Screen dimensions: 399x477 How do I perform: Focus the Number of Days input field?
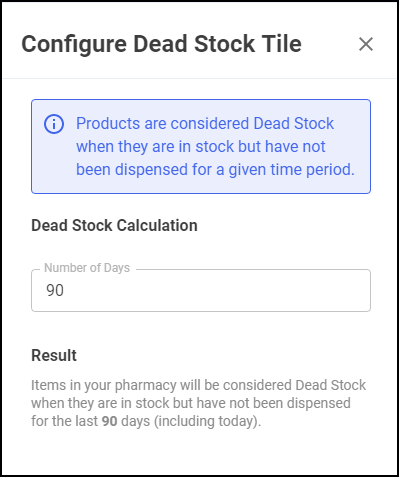coord(201,290)
